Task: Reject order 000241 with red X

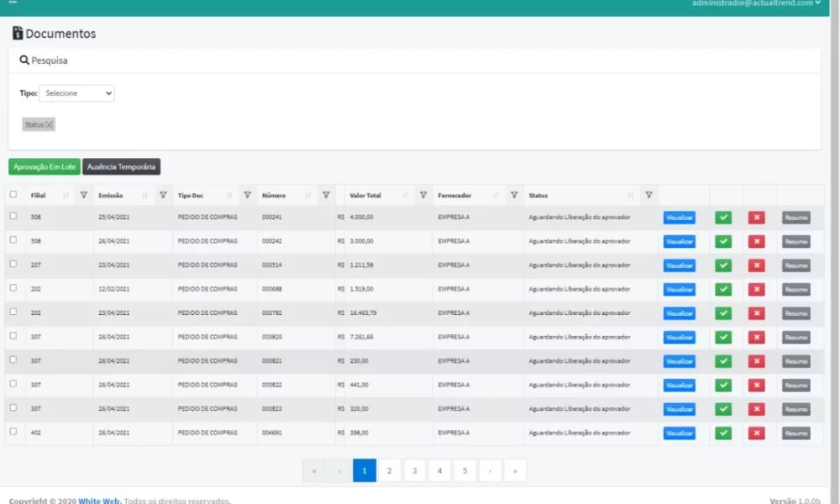Action: click(x=757, y=218)
